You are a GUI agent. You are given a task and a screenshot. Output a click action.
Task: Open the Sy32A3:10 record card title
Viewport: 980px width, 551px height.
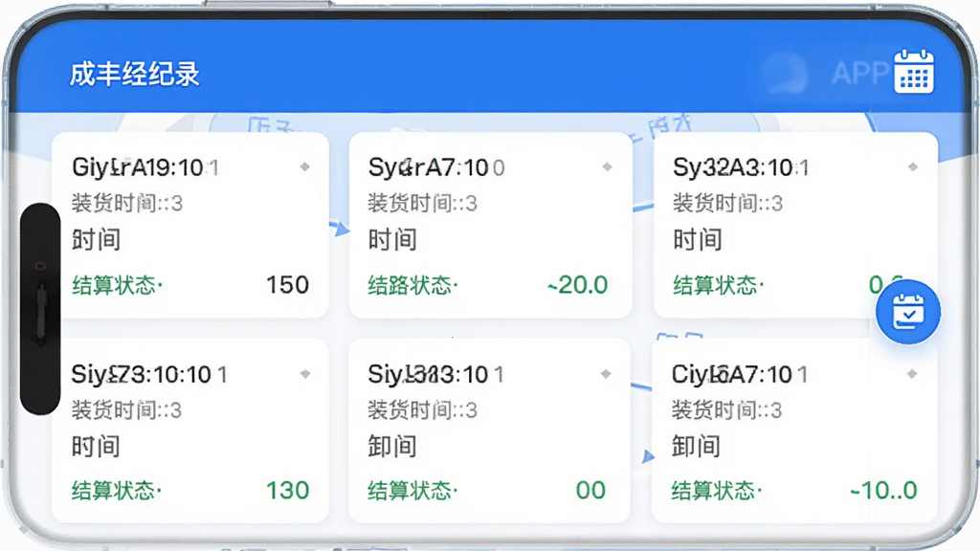click(741, 167)
